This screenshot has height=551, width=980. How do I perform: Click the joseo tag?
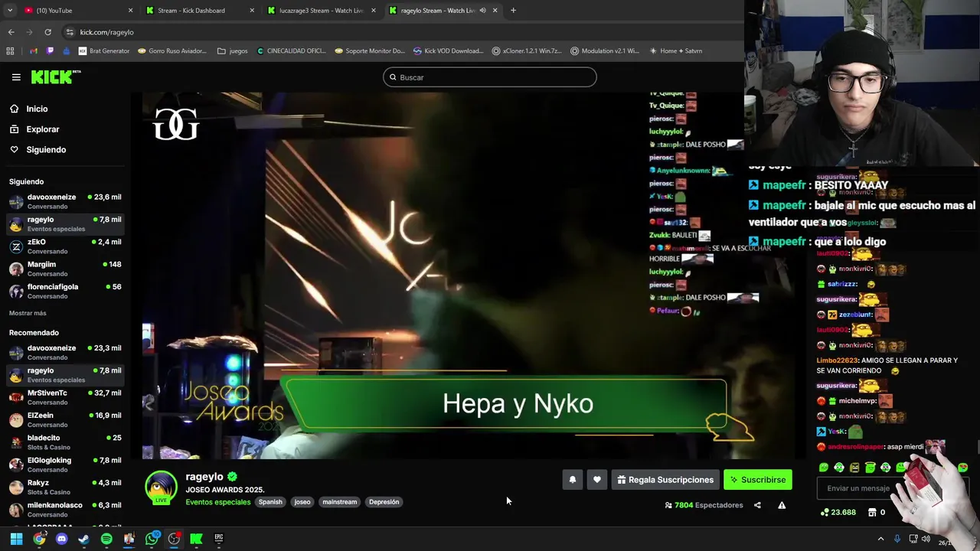[x=302, y=502]
